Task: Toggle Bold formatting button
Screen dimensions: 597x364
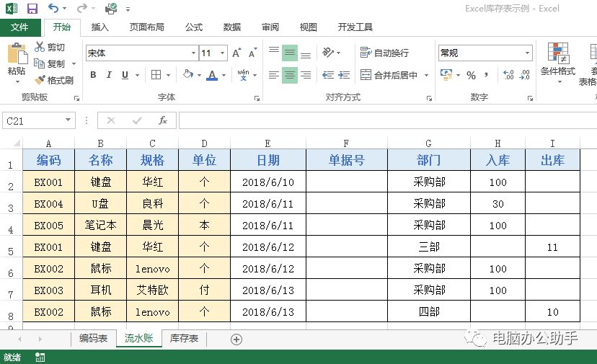Action: (93, 75)
